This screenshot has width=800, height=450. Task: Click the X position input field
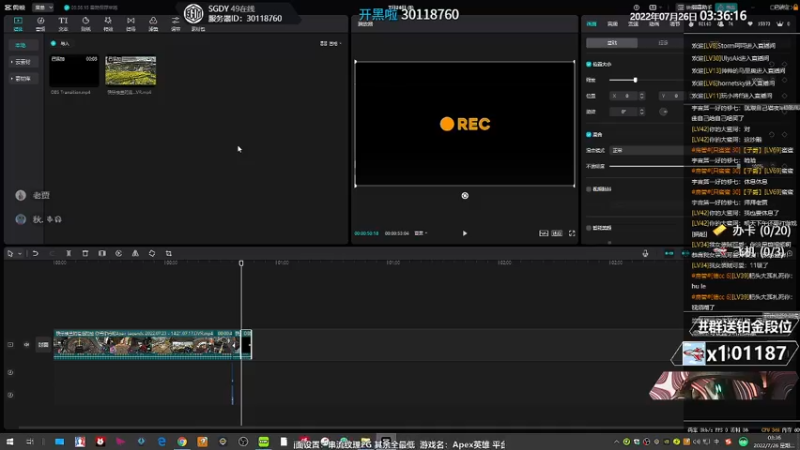point(624,96)
